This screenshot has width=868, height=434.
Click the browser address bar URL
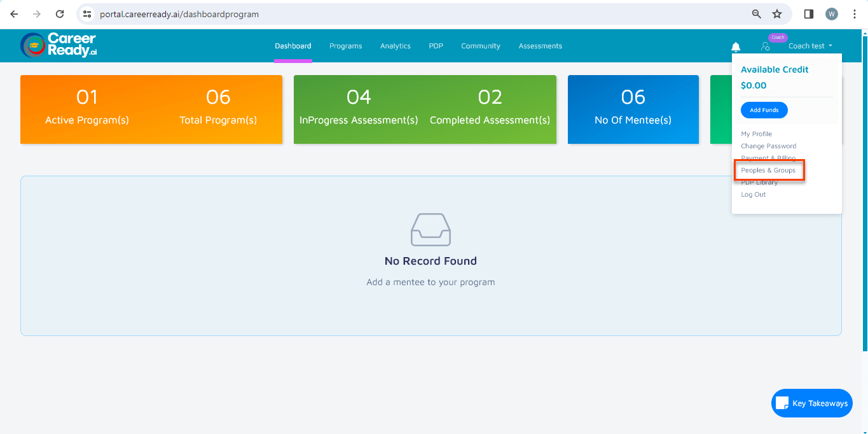[x=179, y=14]
